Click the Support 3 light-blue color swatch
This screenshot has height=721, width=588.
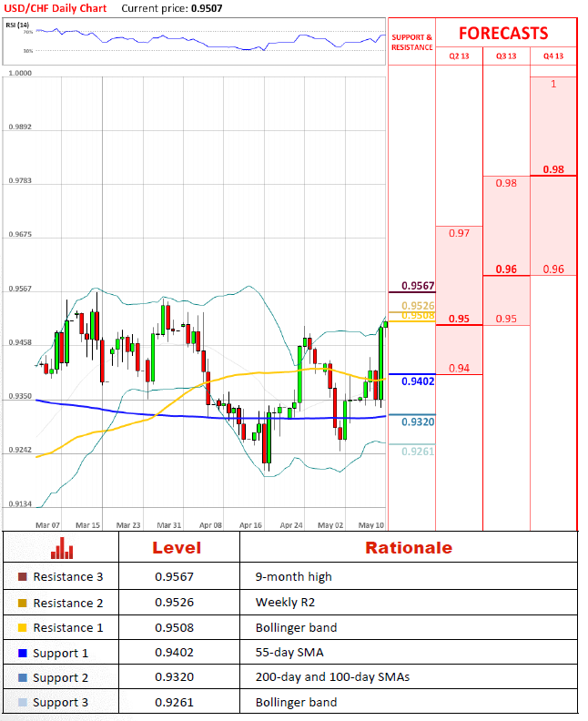click(x=22, y=702)
